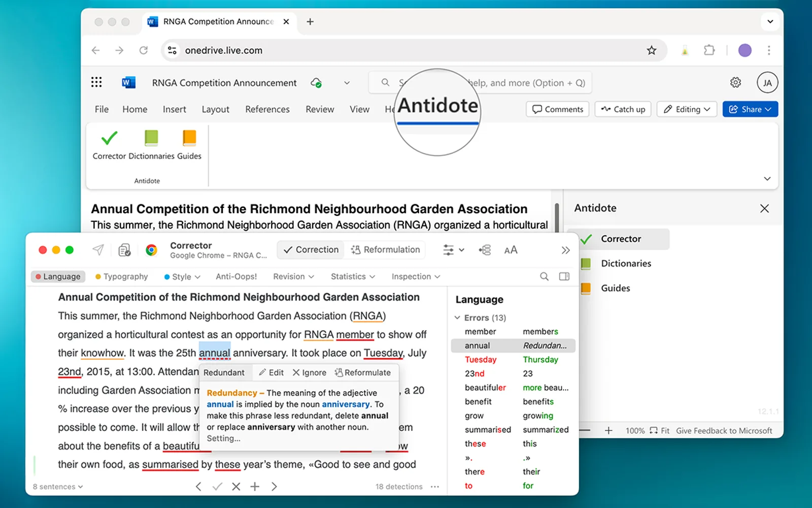Collapse the Errors (13) list
This screenshot has height=508, width=812.
tap(457, 317)
